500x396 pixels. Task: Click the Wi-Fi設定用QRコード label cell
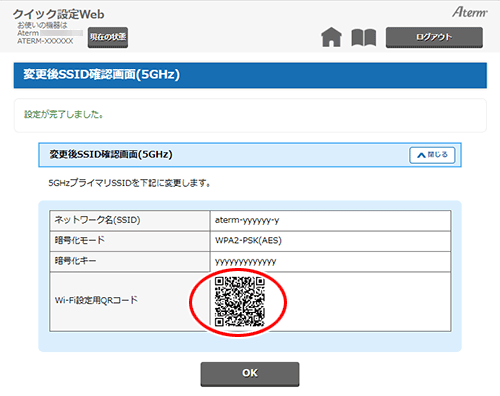tap(130, 302)
